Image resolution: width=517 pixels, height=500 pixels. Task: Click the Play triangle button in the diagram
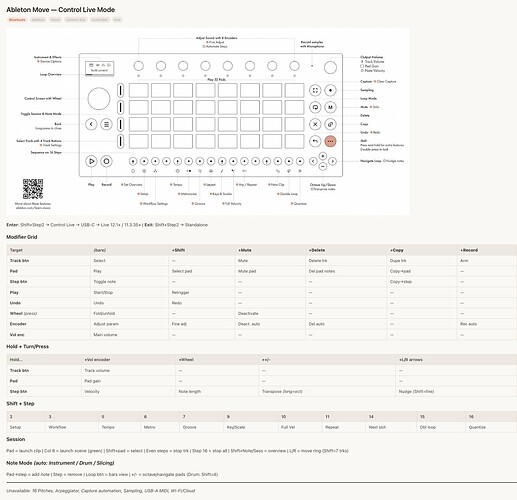pyautogui.click(x=91, y=161)
